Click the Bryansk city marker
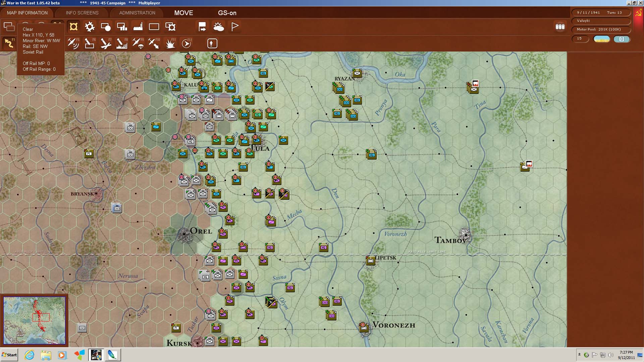This screenshot has height=362, width=644. (96, 194)
